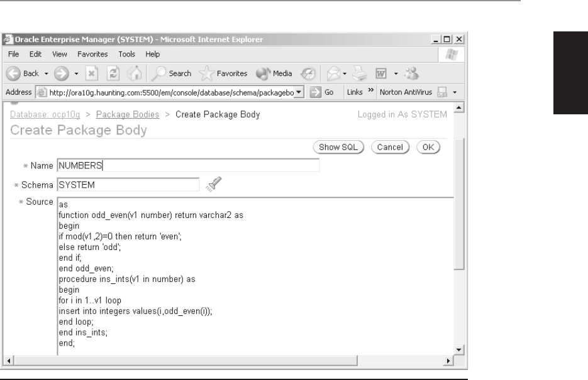Click the horizontal scrollbar left arrow
This screenshot has width=588, height=380.
(9, 361)
